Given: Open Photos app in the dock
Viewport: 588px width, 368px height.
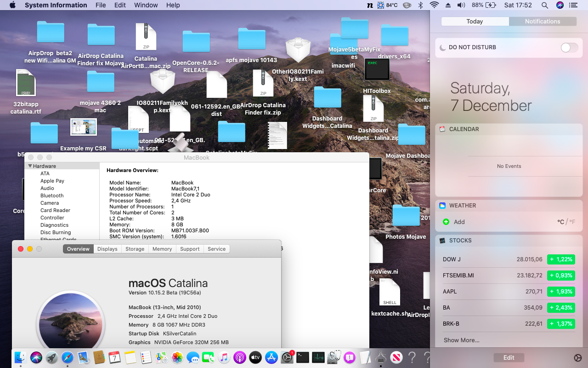Looking at the screenshot, I should [x=177, y=357].
